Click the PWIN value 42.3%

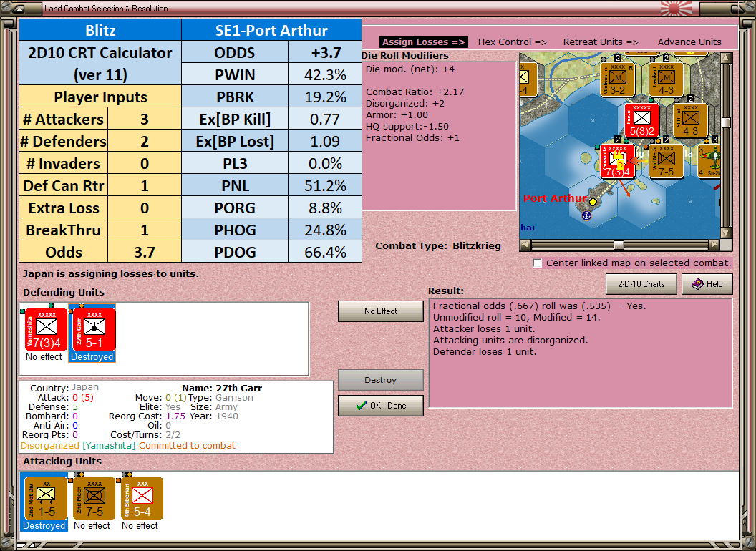click(x=325, y=74)
